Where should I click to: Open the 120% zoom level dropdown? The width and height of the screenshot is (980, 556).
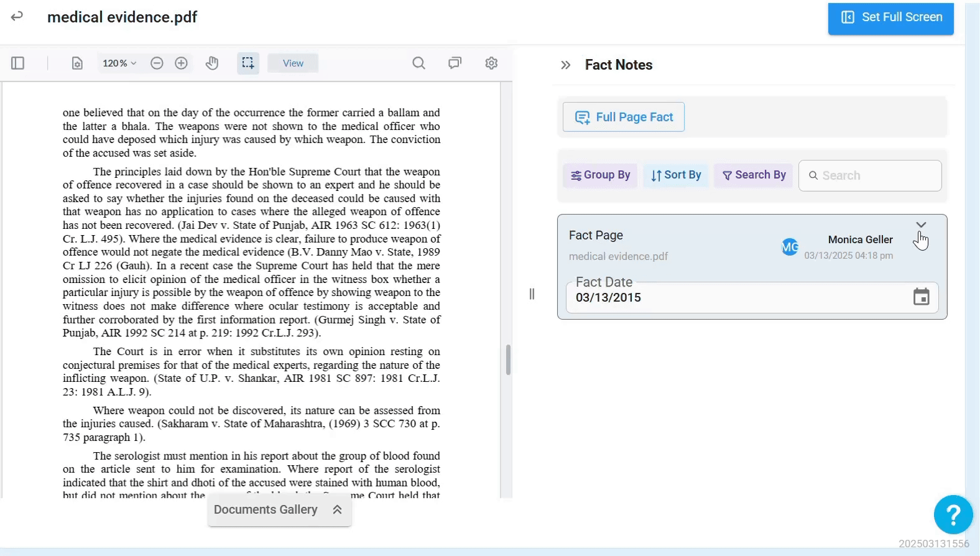point(119,63)
